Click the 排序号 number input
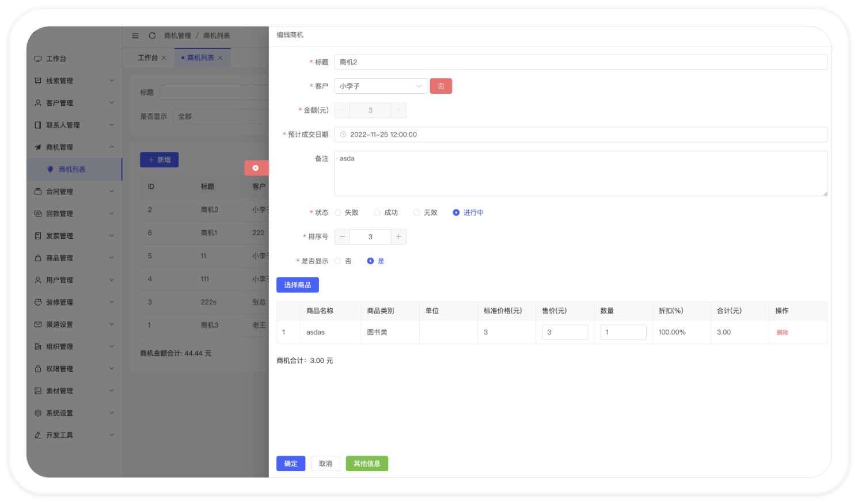 pyautogui.click(x=370, y=237)
